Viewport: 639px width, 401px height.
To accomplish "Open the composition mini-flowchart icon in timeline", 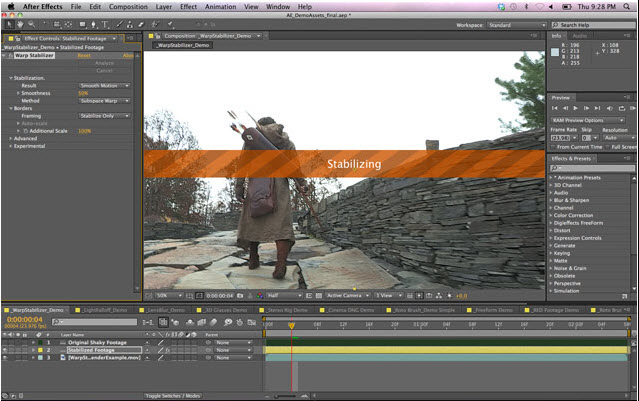I will (148, 322).
